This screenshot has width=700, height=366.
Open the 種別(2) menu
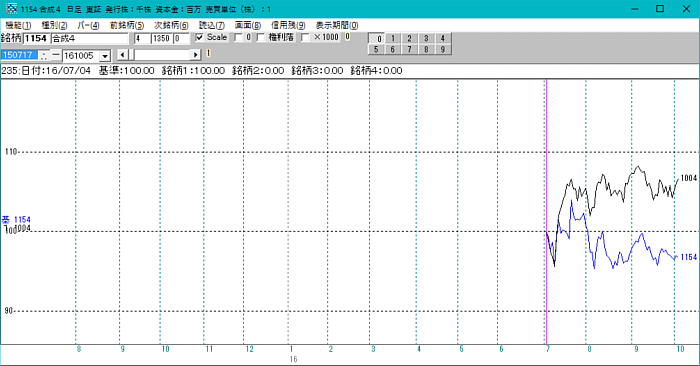[54, 25]
